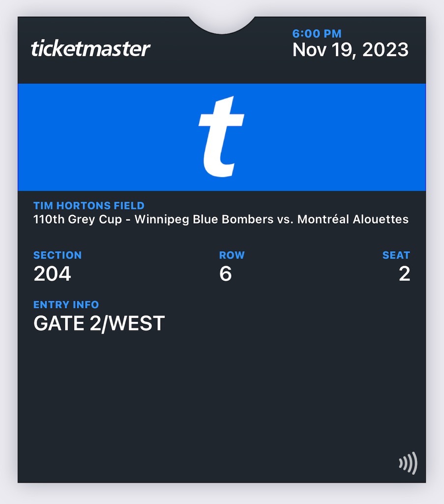
Task: Click the ROW field label
Action: [x=232, y=255]
